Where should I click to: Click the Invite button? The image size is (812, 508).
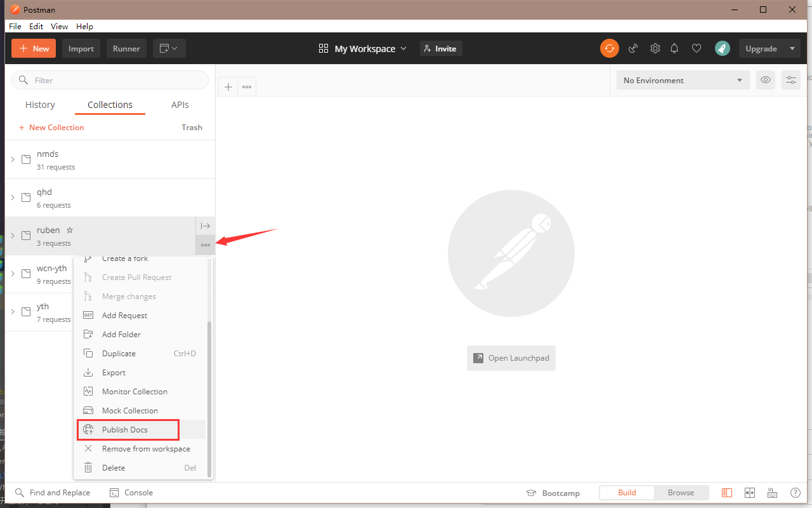(x=441, y=48)
